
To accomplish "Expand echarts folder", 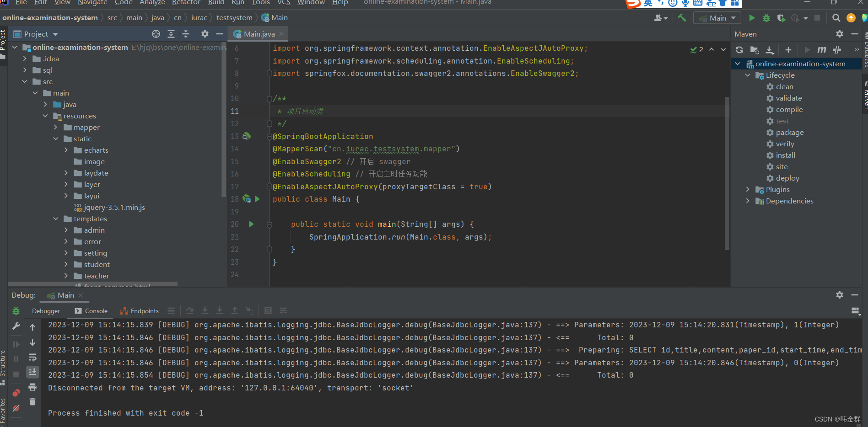I will [66, 150].
